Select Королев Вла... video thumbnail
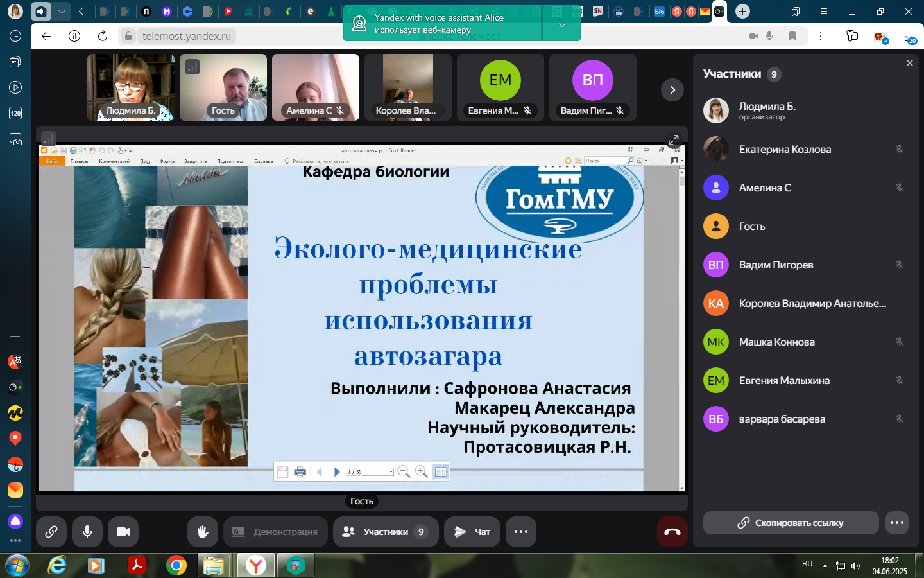 [x=408, y=87]
